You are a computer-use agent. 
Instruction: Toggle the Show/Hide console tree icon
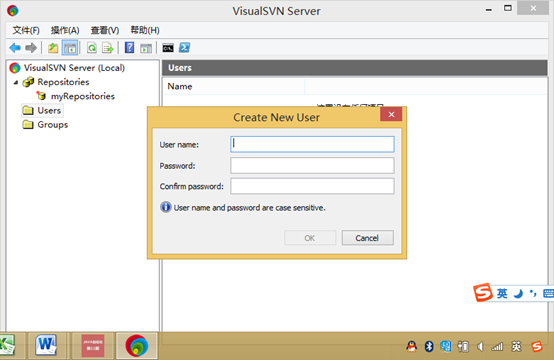[x=70, y=48]
